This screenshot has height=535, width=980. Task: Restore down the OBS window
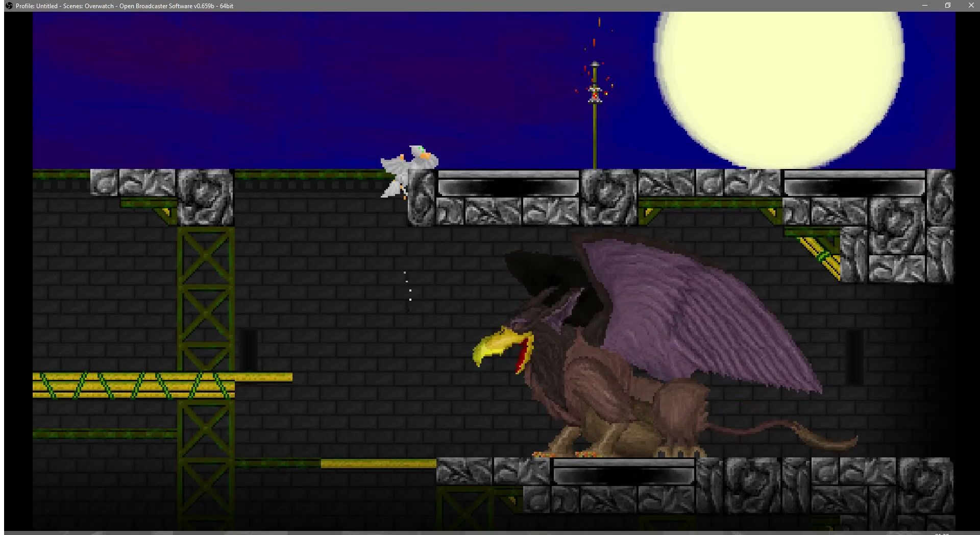[947, 6]
